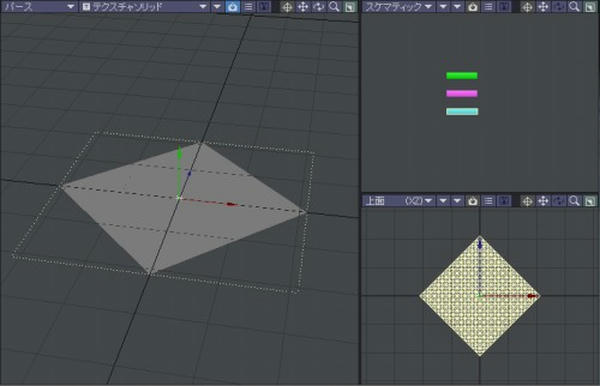Click the red X-axis arrow in top view
Viewport: 600px width, 386px height.
click(532, 296)
